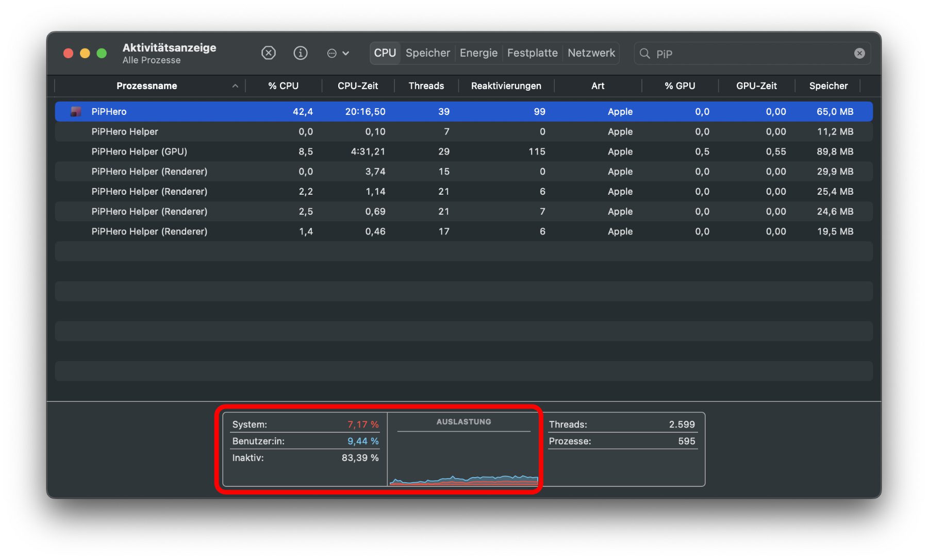The width and height of the screenshot is (928, 560).
Task: Select the PiPHero Helper (GPU) process row
Action: (x=139, y=151)
